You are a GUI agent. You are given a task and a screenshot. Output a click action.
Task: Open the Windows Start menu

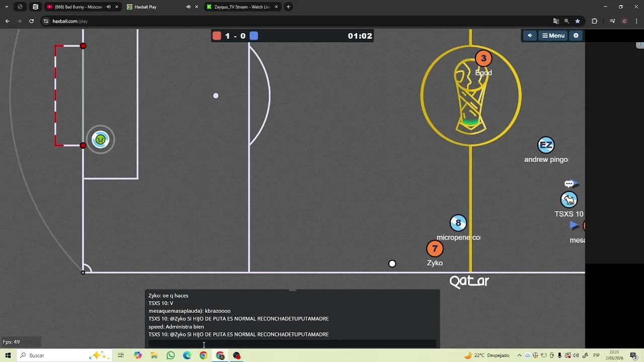click(8, 355)
